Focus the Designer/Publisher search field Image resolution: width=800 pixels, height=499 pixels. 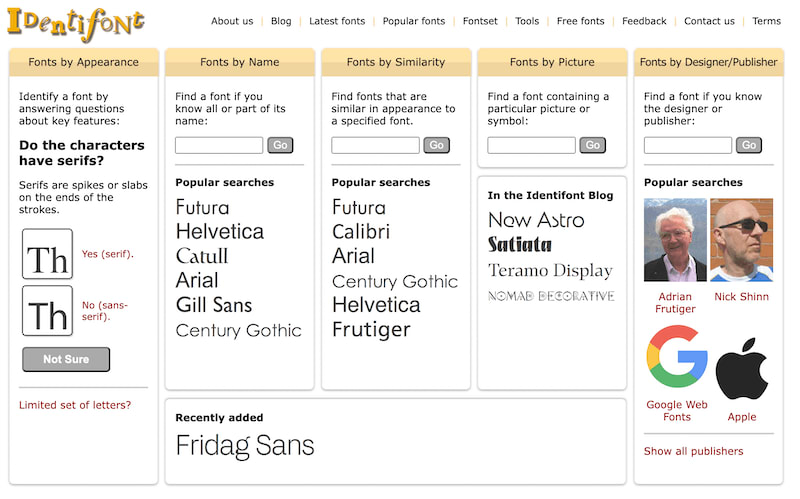688,145
